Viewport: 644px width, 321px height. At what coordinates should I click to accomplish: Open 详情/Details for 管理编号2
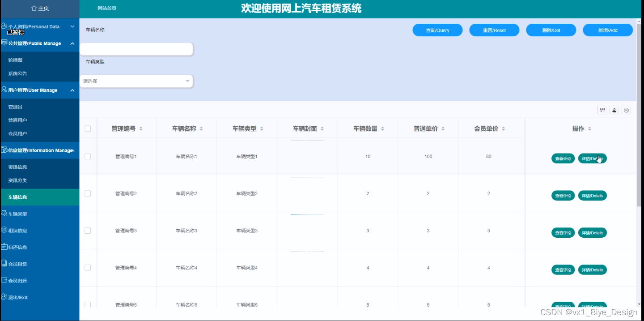pyautogui.click(x=593, y=196)
